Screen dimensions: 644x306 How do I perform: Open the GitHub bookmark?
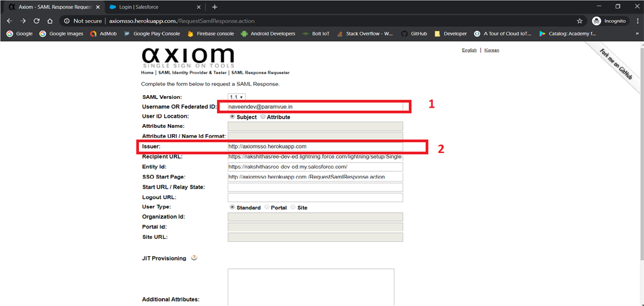tap(414, 34)
